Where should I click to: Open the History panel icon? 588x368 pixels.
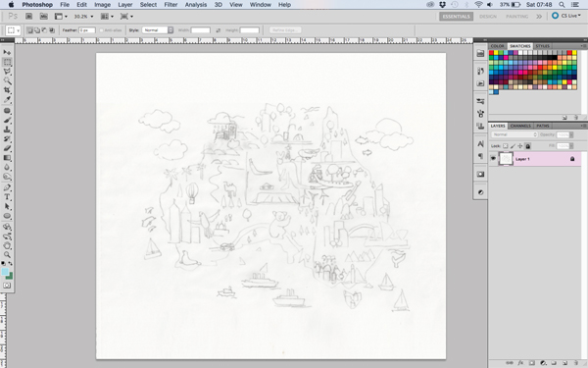click(481, 71)
